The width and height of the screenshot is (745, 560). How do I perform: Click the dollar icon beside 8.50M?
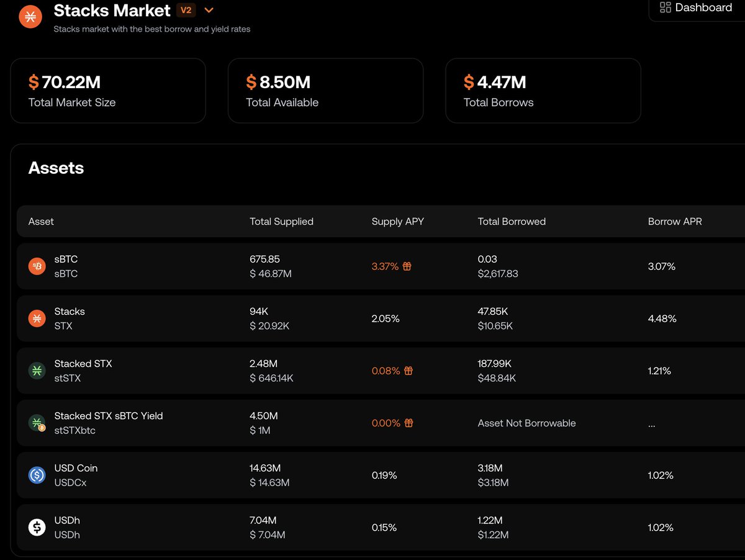point(251,82)
